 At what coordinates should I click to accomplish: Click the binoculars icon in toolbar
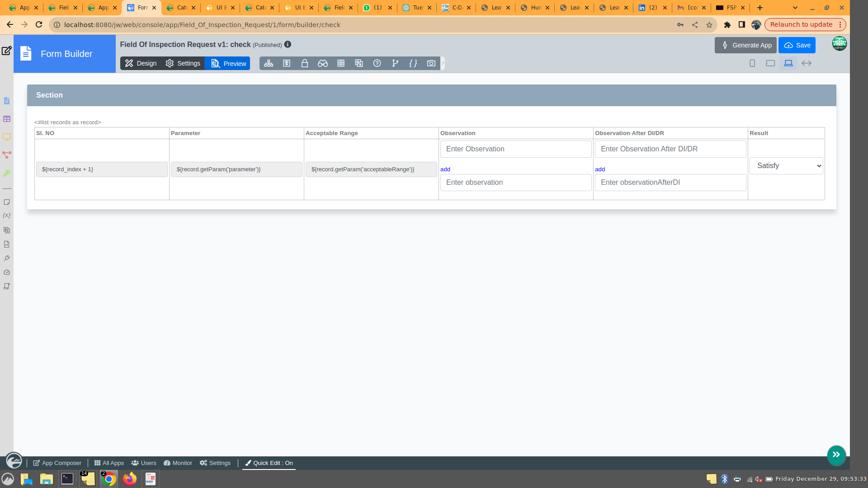coord(323,63)
